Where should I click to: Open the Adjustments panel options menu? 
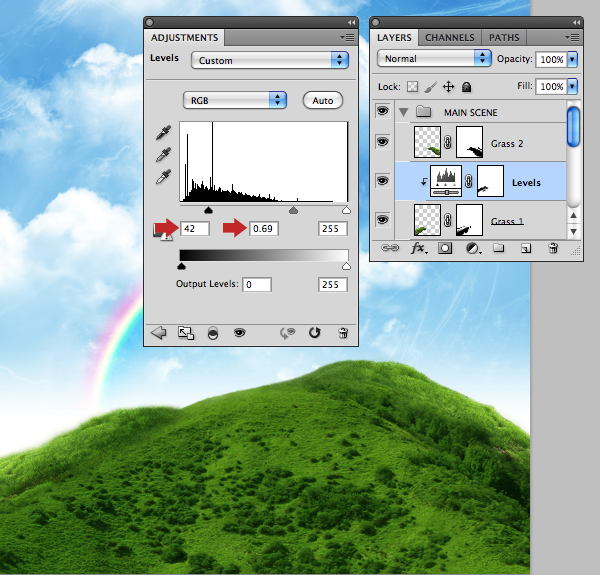[x=347, y=37]
